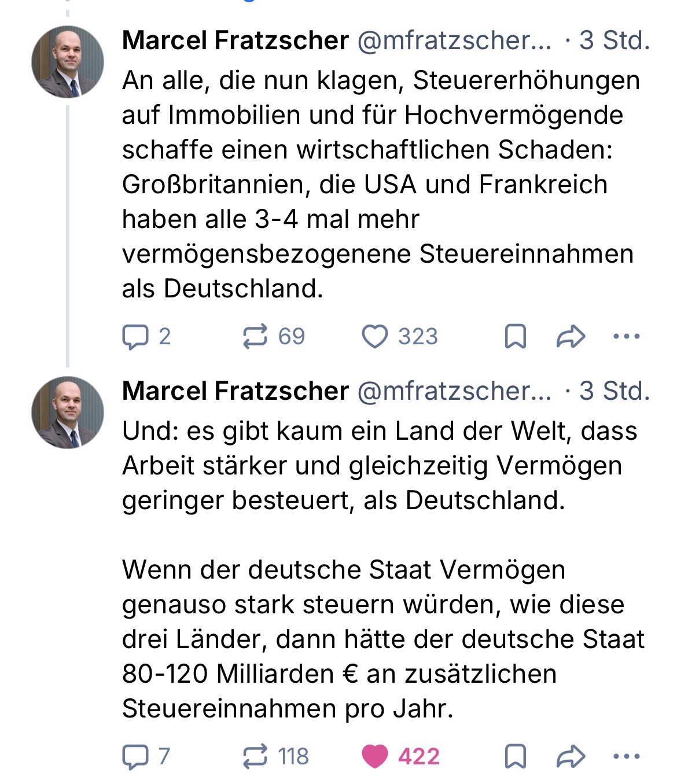The width and height of the screenshot is (677, 784).
Task: Open replies on the first tweet
Action: (x=135, y=337)
